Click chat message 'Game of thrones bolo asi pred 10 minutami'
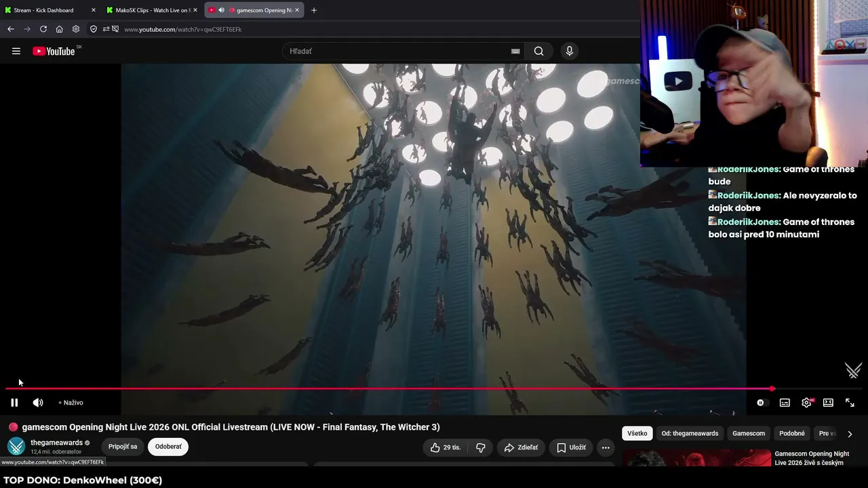 point(781,228)
